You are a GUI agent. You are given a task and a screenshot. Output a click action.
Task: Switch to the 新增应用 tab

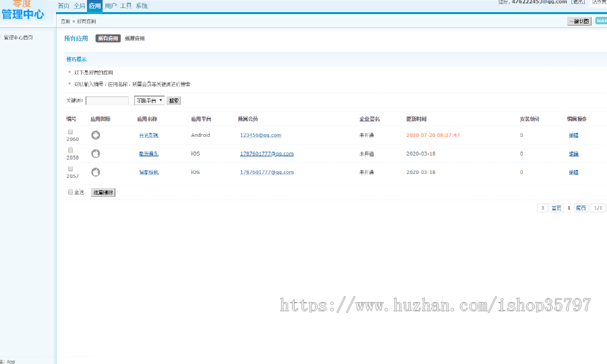(x=135, y=38)
